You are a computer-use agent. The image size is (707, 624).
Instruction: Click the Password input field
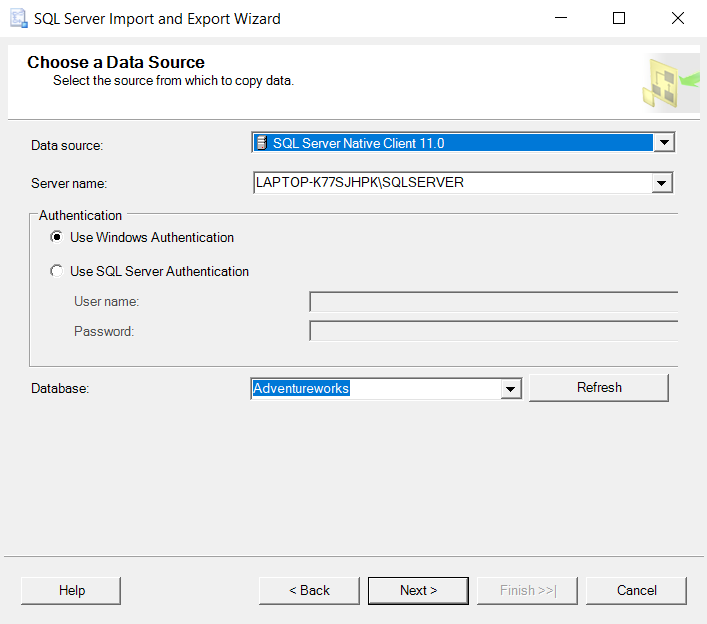coord(494,331)
